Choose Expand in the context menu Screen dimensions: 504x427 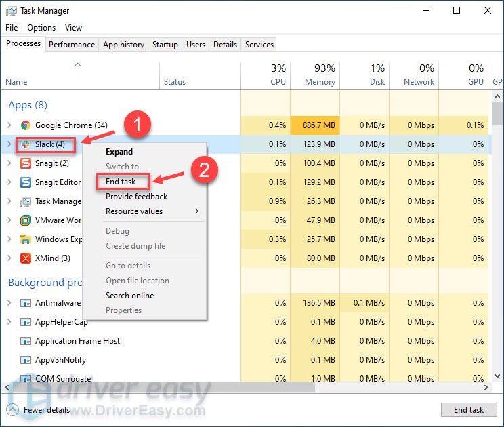coord(119,152)
